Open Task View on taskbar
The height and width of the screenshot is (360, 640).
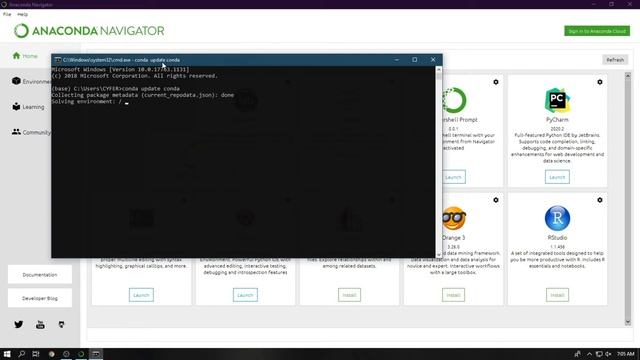[36, 354]
